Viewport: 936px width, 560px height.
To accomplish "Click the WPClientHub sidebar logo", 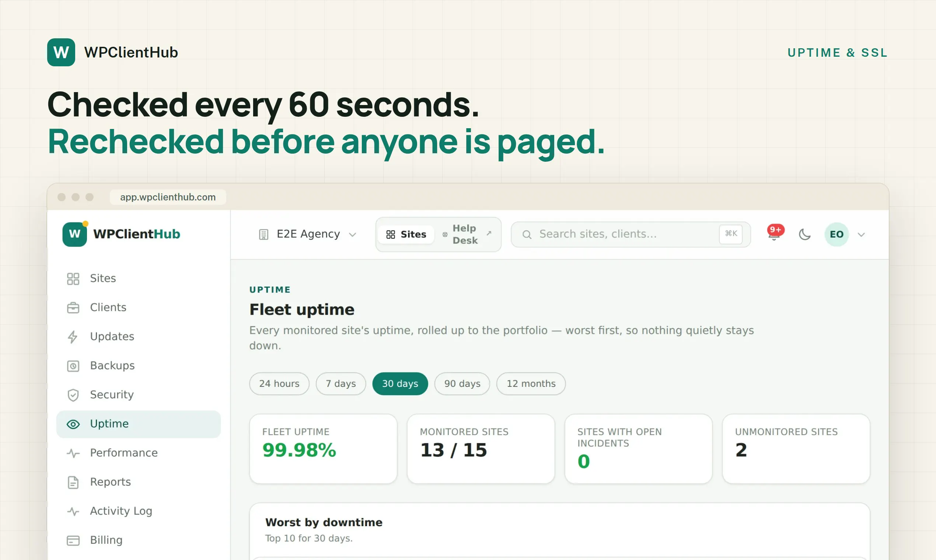I will point(121,234).
